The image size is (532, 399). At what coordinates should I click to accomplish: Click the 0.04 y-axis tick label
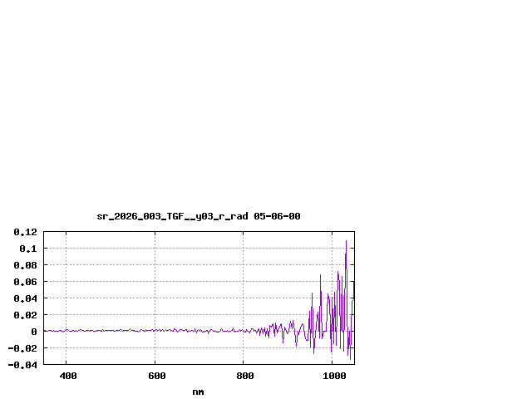click(25, 298)
